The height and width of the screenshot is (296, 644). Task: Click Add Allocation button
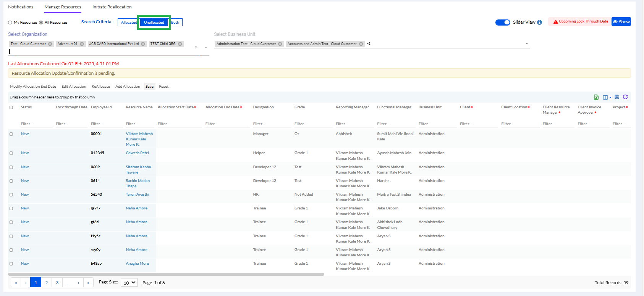click(128, 87)
